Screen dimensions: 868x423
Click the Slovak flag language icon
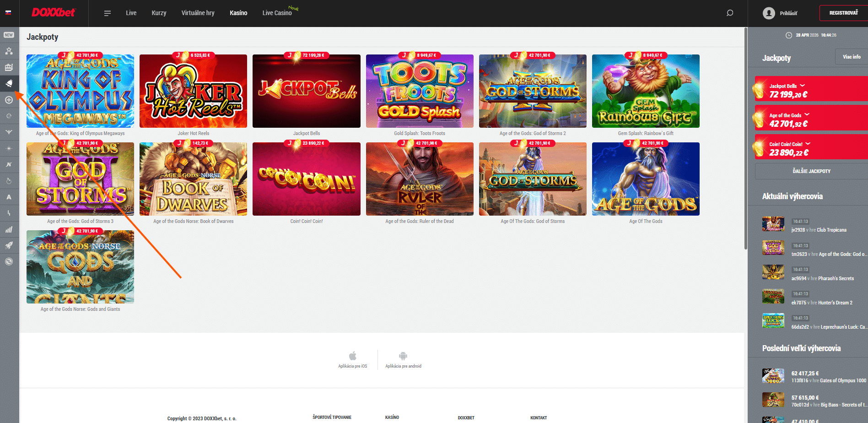tap(8, 13)
